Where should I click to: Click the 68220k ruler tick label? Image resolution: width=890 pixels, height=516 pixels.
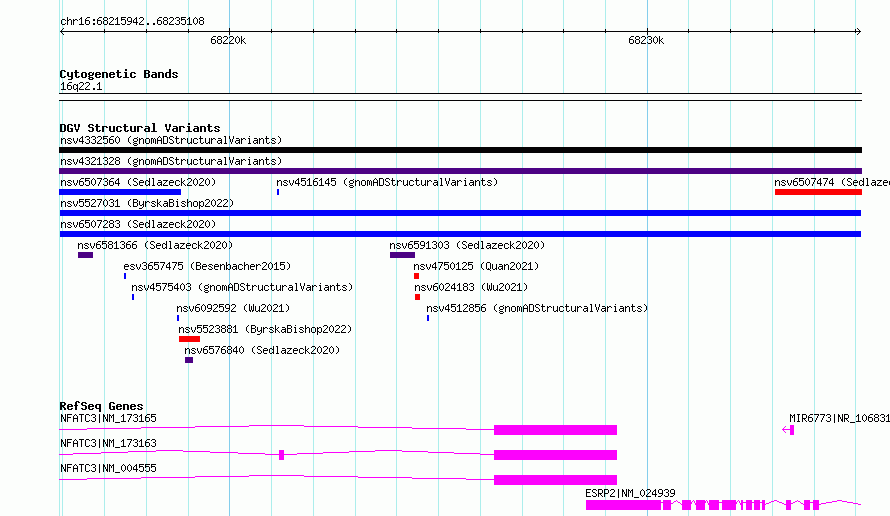coord(228,40)
